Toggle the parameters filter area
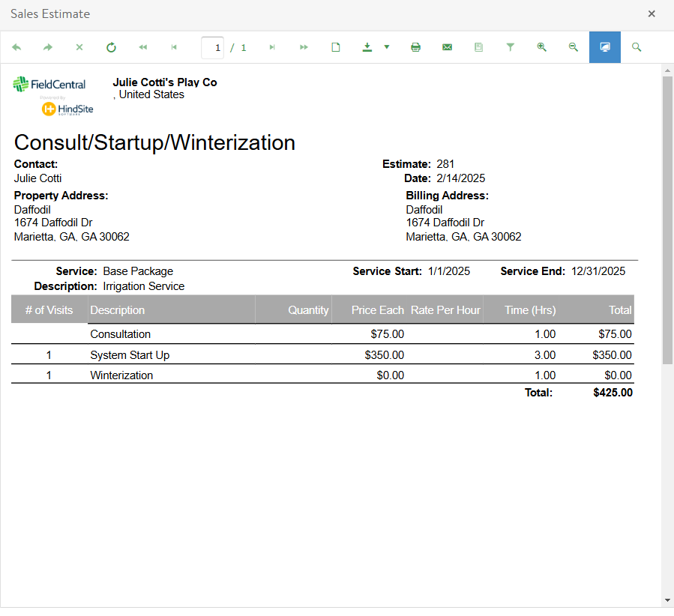The height and width of the screenshot is (616, 674). [x=511, y=47]
